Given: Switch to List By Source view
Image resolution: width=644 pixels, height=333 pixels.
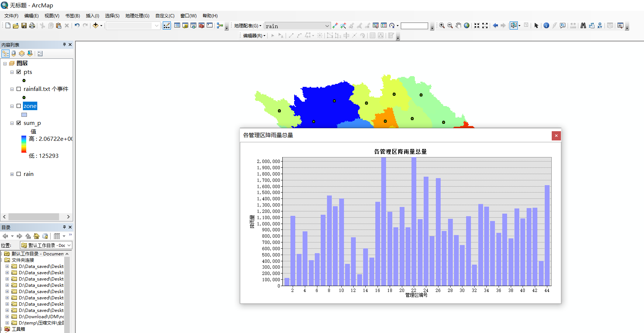Looking at the screenshot, I should click(14, 54).
